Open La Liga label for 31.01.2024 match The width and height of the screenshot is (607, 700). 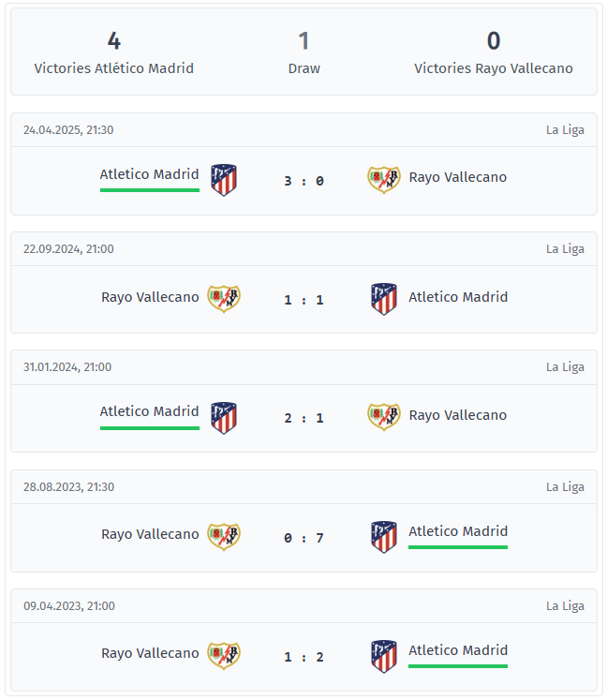click(x=565, y=367)
